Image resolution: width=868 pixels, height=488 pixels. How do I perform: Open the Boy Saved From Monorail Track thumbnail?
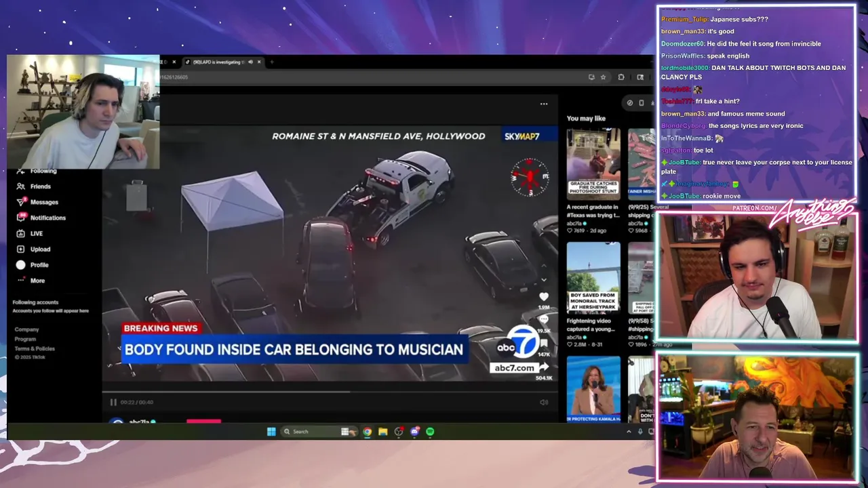click(593, 277)
